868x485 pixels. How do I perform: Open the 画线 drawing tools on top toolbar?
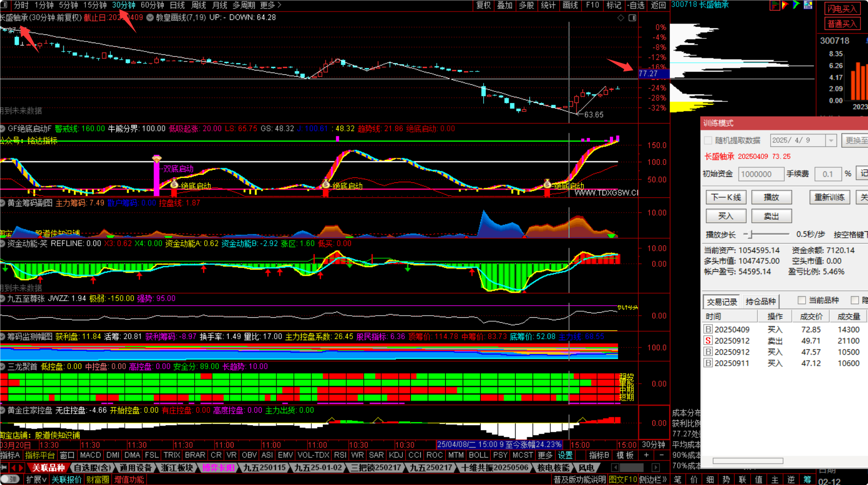click(x=570, y=5)
